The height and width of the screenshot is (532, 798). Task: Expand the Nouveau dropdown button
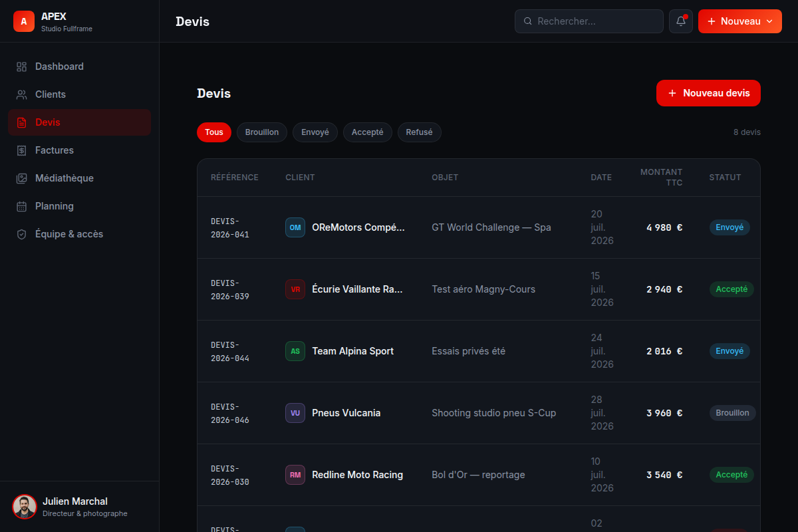coord(740,21)
